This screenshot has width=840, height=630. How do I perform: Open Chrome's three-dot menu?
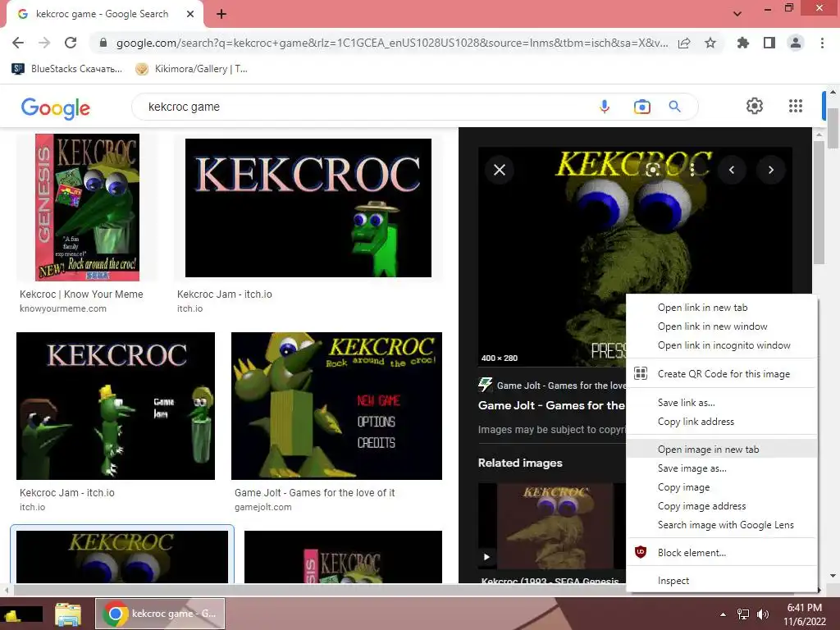[x=822, y=43]
